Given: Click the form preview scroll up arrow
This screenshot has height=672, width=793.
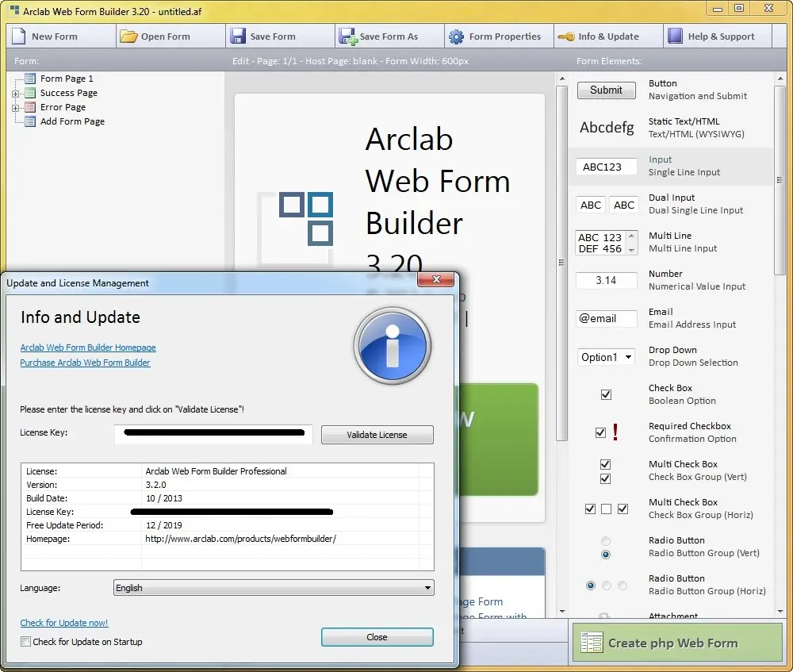Looking at the screenshot, I should [562, 79].
